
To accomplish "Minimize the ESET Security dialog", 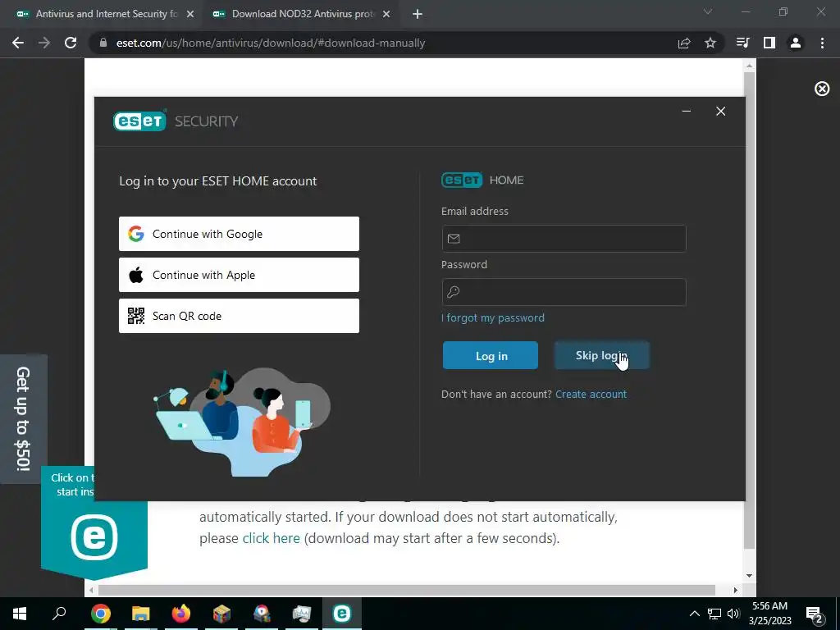I will coord(687,111).
